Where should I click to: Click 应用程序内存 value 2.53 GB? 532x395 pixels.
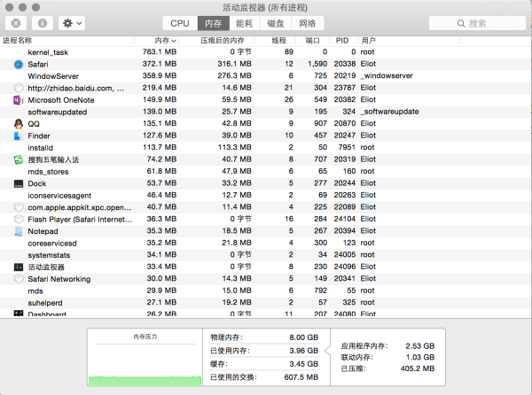pos(420,346)
